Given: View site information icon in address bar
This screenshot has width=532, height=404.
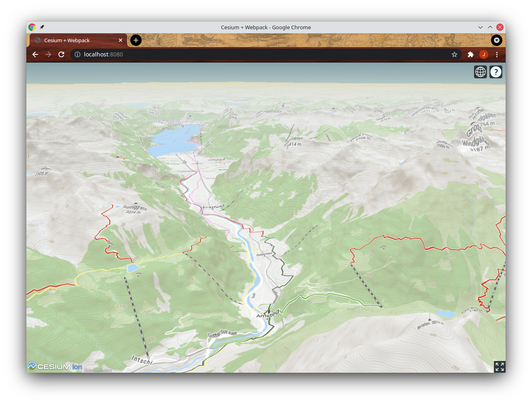Looking at the screenshot, I should (78, 54).
